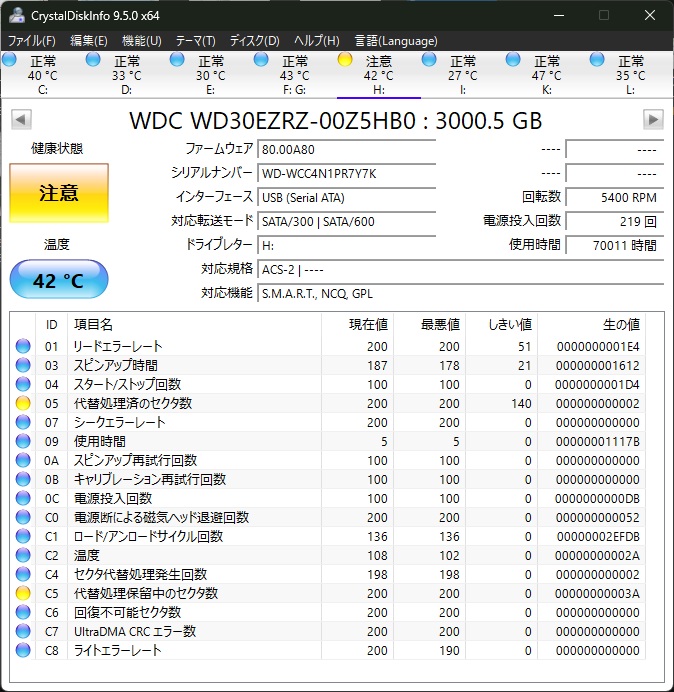Select the 代替処理保留中のセクタ数 attribute name
The width and height of the screenshot is (674, 692).
pyautogui.click(x=146, y=593)
